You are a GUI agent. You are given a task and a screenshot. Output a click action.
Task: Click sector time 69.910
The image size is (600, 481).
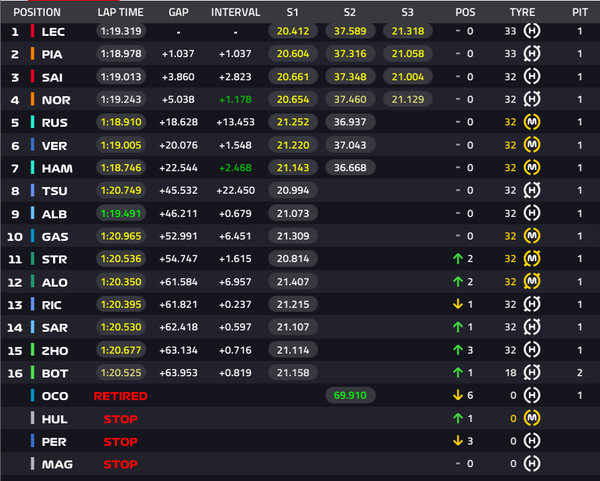(x=350, y=395)
